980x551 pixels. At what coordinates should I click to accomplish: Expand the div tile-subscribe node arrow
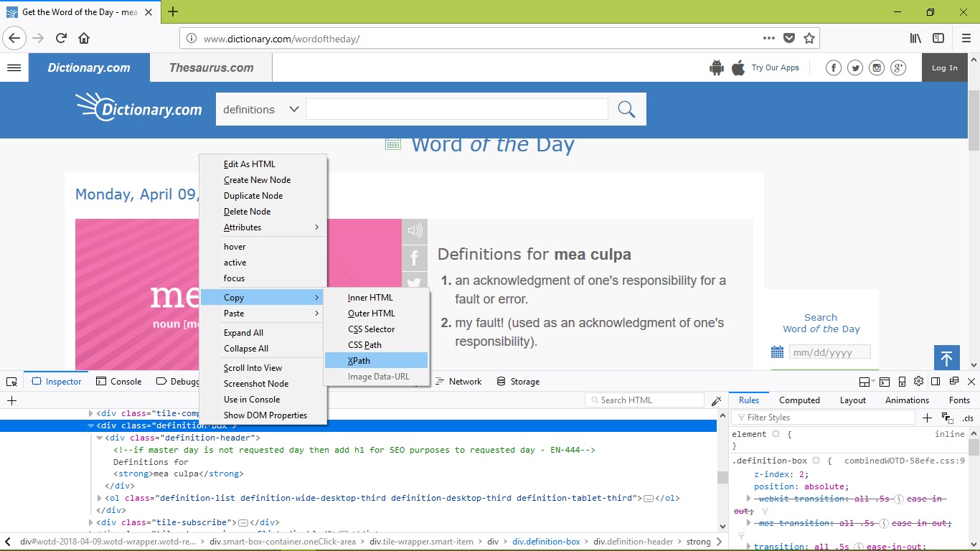coord(91,522)
